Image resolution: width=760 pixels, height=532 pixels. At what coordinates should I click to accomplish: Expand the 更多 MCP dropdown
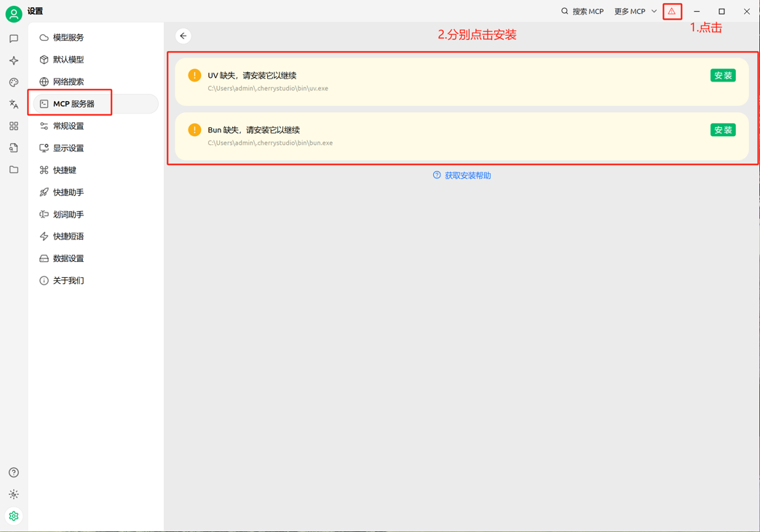pyautogui.click(x=636, y=11)
